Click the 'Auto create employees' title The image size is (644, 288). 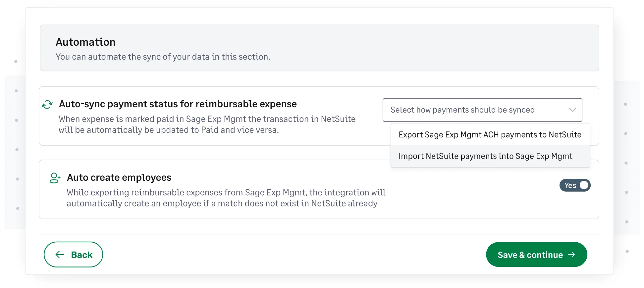119,177
